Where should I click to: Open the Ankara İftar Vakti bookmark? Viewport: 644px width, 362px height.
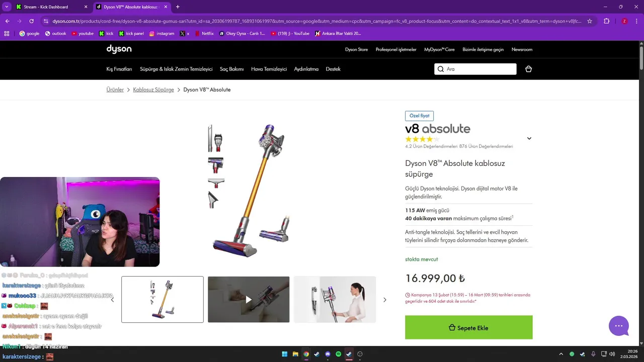tap(338, 34)
